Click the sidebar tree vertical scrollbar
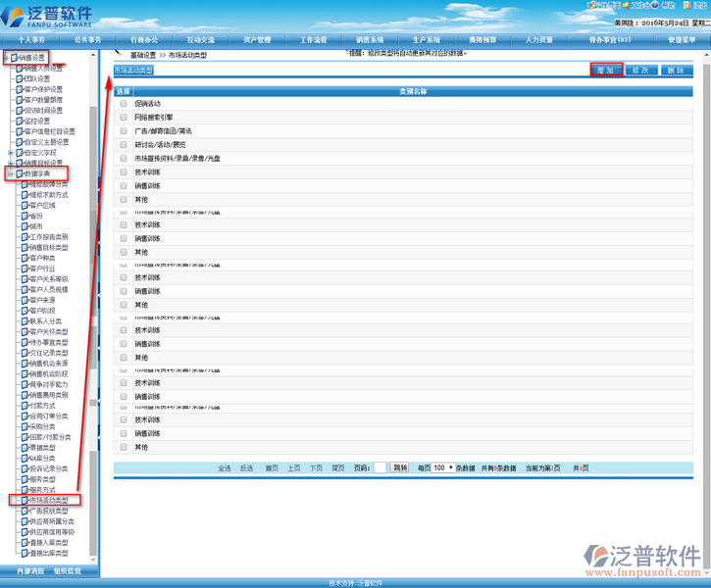711x588 pixels. [93, 294]
